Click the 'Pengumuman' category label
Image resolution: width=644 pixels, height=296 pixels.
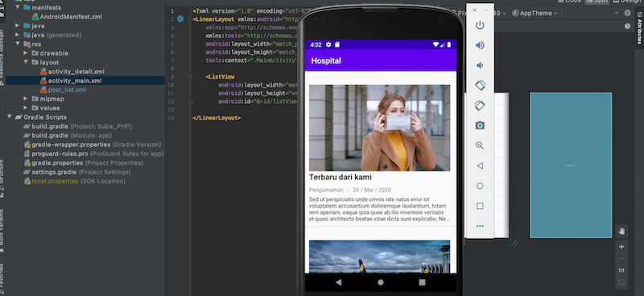[326, 190]
